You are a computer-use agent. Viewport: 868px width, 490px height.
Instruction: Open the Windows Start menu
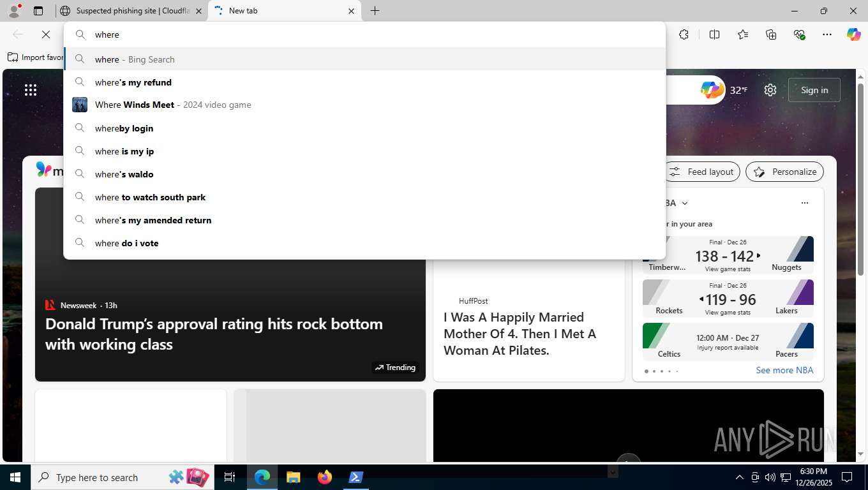point(15,477)
